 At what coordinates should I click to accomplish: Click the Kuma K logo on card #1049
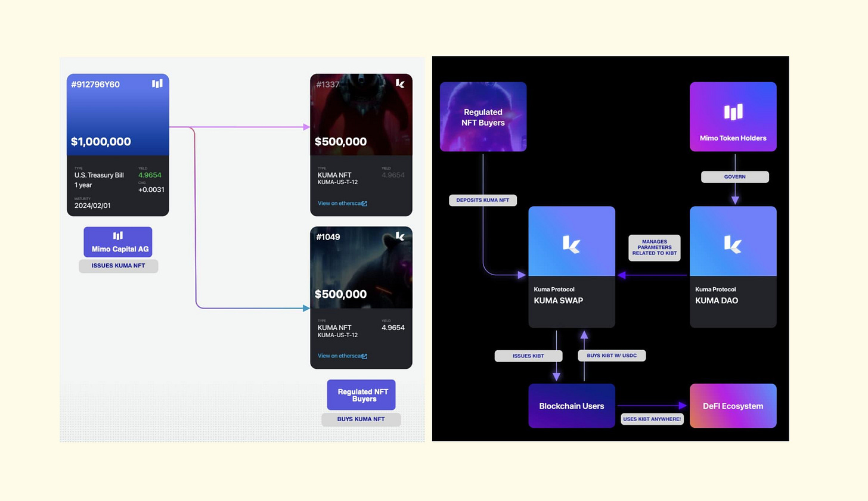pyautogui.click(x=400, y=237)
